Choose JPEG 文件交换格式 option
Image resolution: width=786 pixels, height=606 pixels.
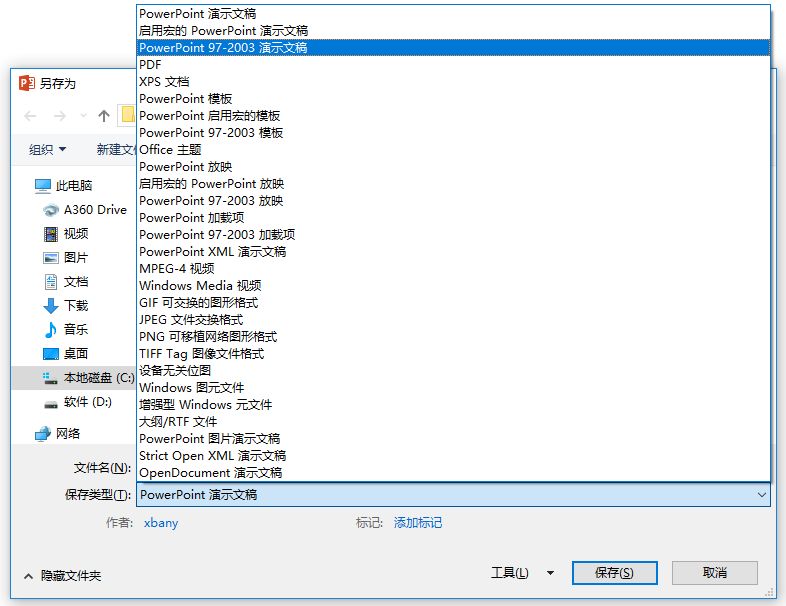point(453,320)
